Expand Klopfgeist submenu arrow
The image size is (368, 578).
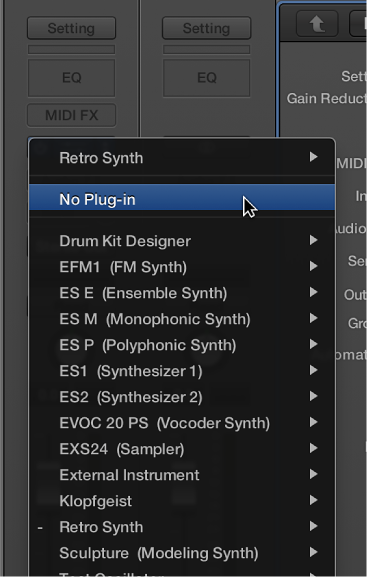[x=313, y=500]
